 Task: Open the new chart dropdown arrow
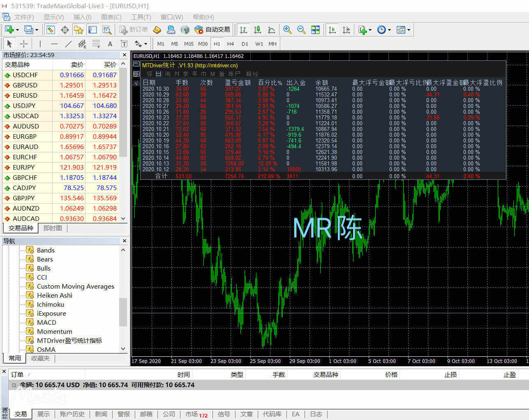pos(17,30)
